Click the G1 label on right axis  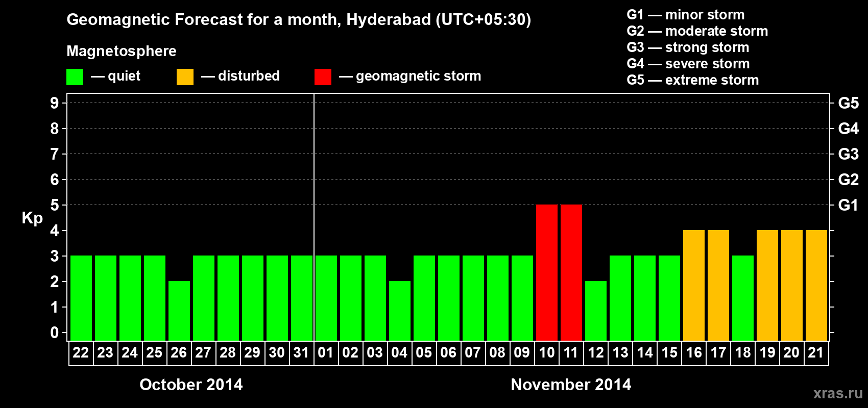[848, 205]
